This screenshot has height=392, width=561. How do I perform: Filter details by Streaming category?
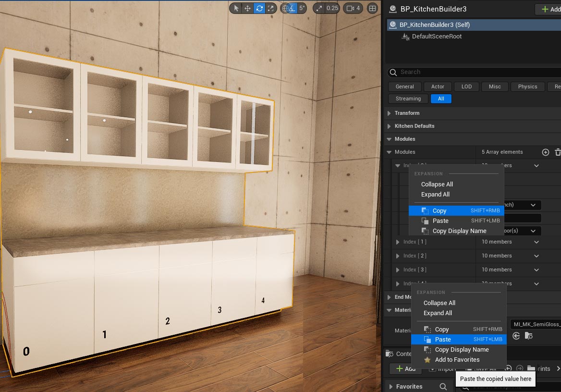[408, 99]
